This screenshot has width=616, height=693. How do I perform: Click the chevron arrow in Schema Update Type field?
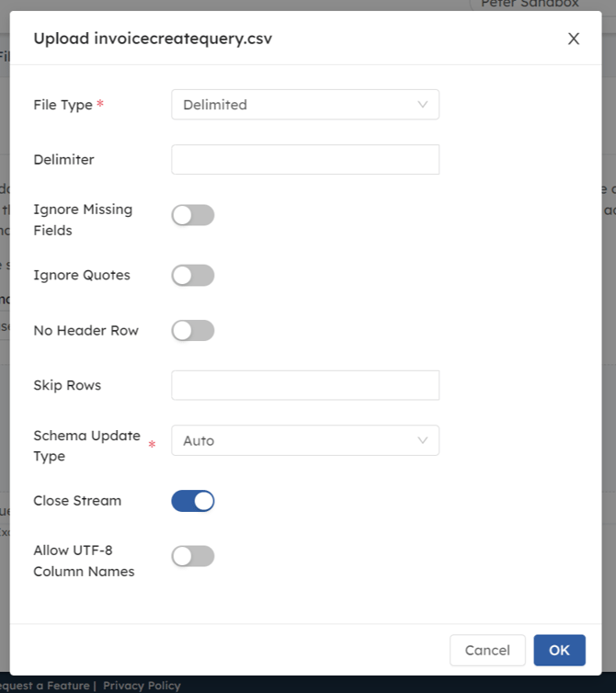[x=423, y=440]
